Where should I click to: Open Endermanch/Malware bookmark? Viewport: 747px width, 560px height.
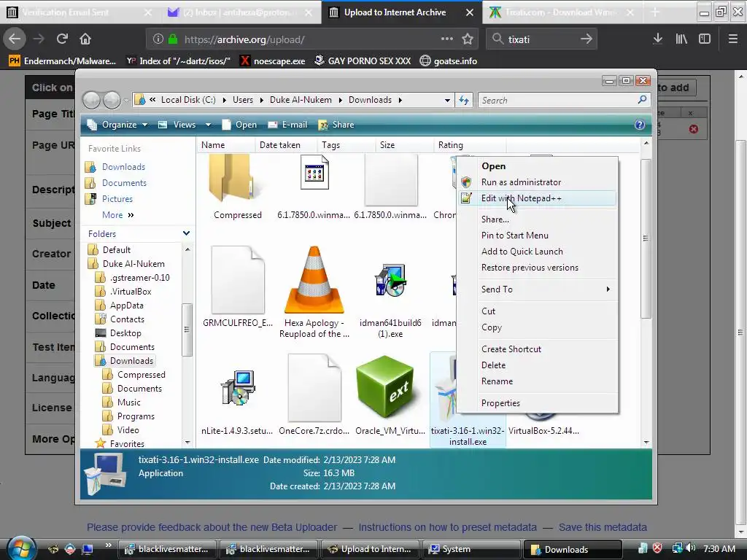[63, 61]
